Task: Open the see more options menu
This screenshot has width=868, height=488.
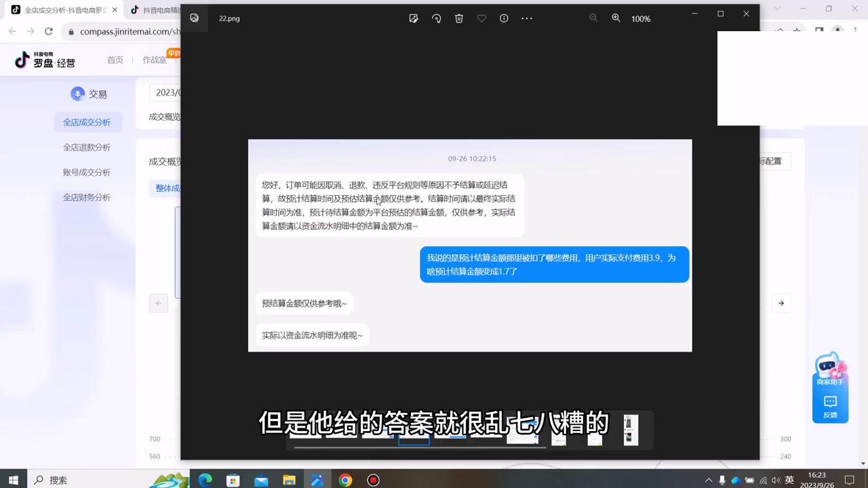Action: point(527,18)
